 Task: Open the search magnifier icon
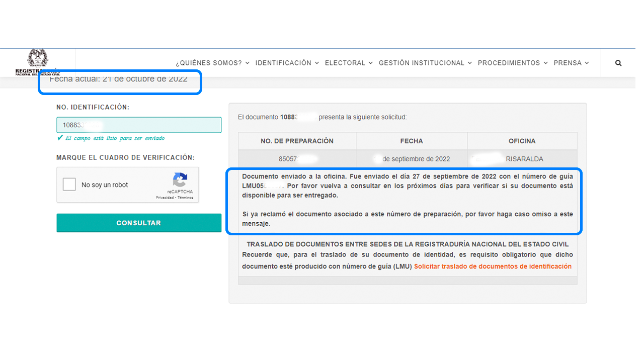pyautogui.click(x=618, y=63)
